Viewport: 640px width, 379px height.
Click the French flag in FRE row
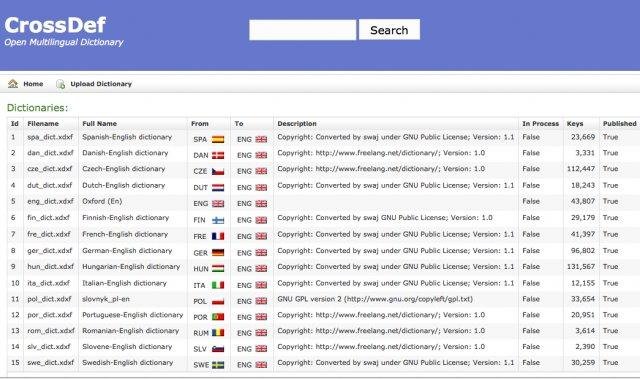click(x=218, y=236)
